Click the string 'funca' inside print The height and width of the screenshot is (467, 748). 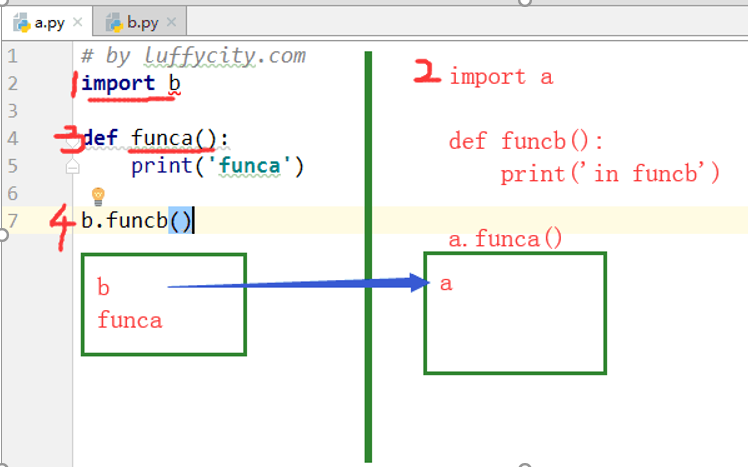coord(249,166)
